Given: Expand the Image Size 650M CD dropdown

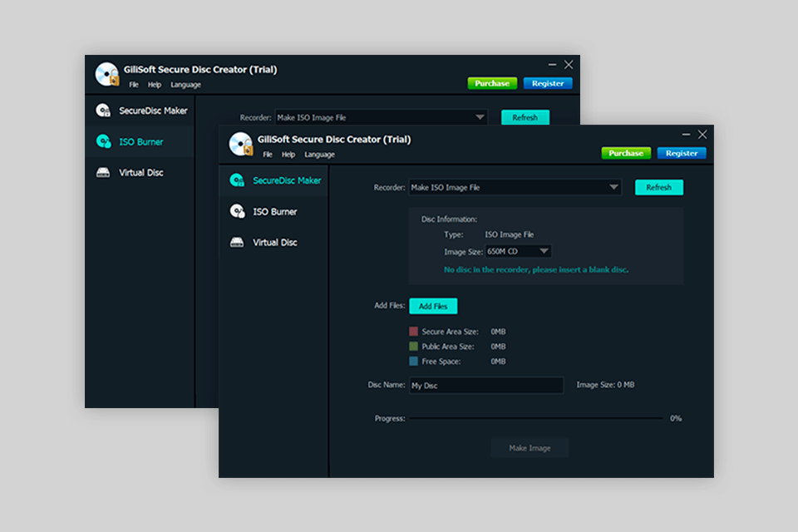Looking at the screenshot, I should pyautogui.click(x=518, y=251).
